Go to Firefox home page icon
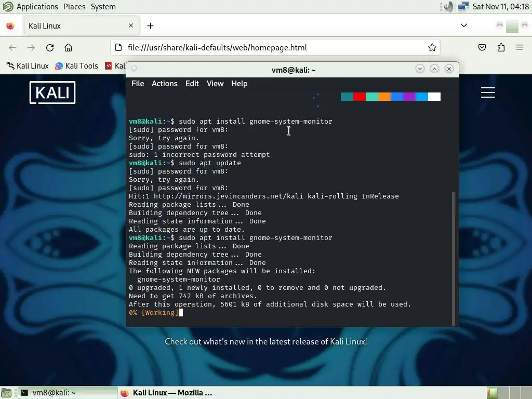Viewport: 532px width, 399px height. (68, 47)
